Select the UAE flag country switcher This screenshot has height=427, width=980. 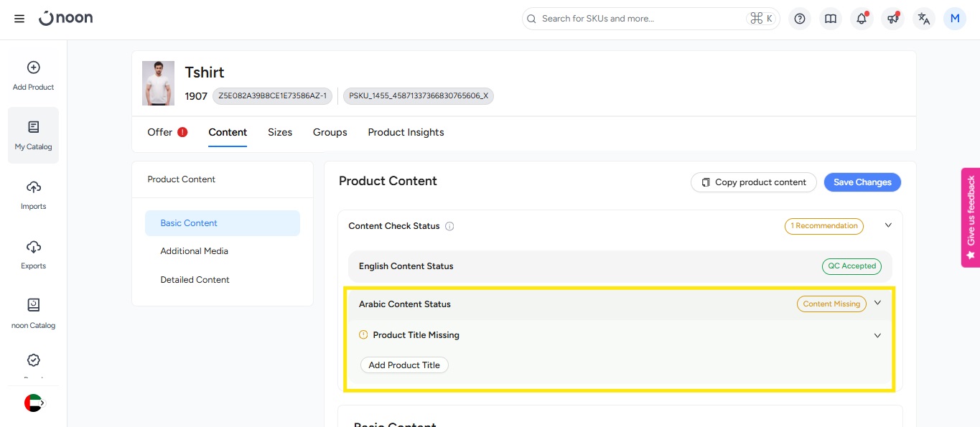click(x=34, y=403)
